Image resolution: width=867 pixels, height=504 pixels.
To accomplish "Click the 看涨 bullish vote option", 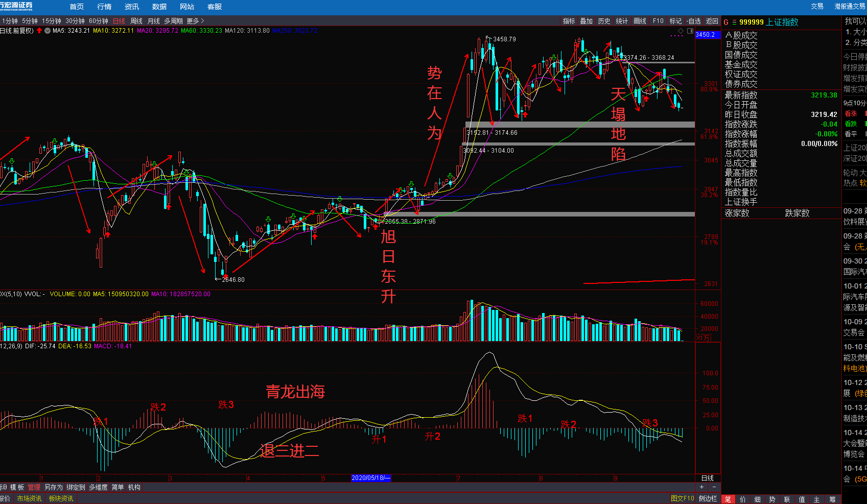I will coord(851,113).
